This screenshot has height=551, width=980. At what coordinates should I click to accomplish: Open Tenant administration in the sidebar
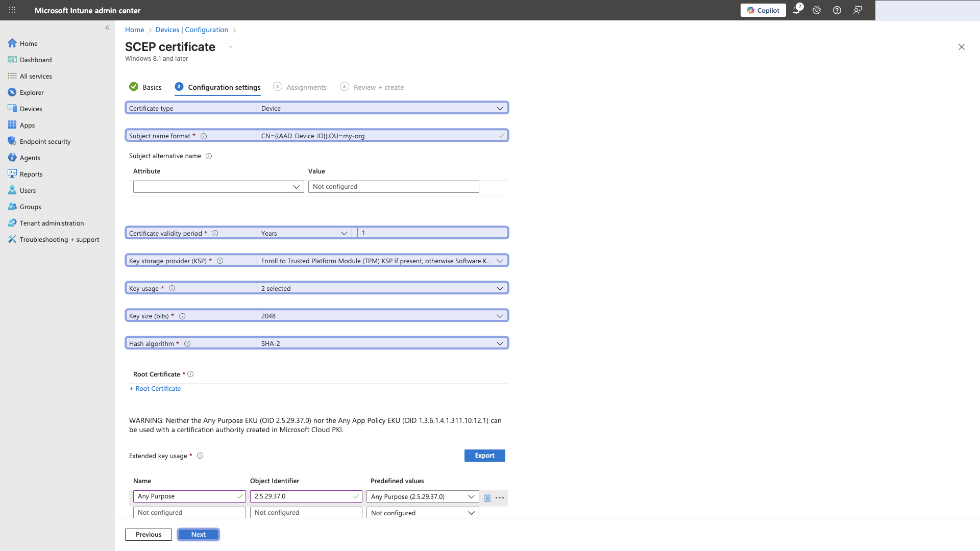tap(52, 223)
